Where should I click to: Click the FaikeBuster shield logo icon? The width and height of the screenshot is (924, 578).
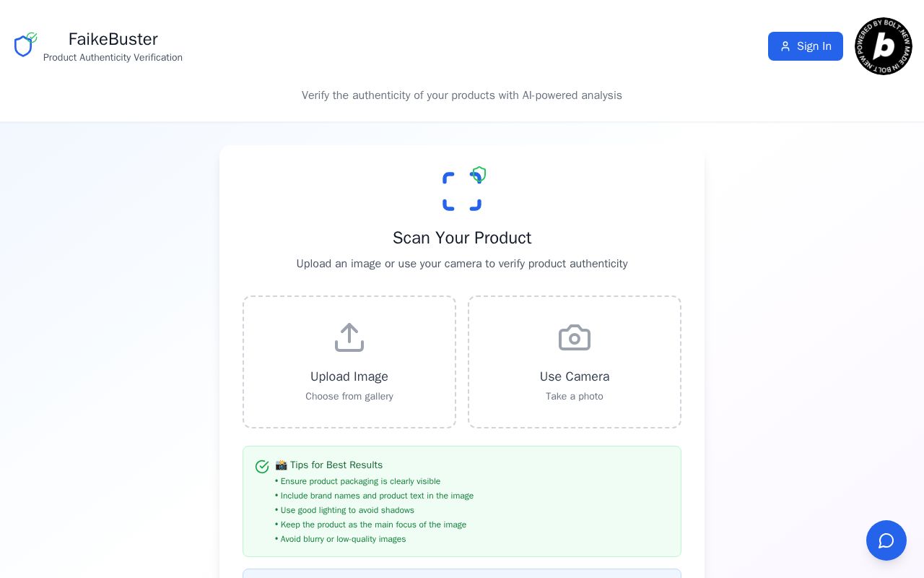click(x=25, y=45)
